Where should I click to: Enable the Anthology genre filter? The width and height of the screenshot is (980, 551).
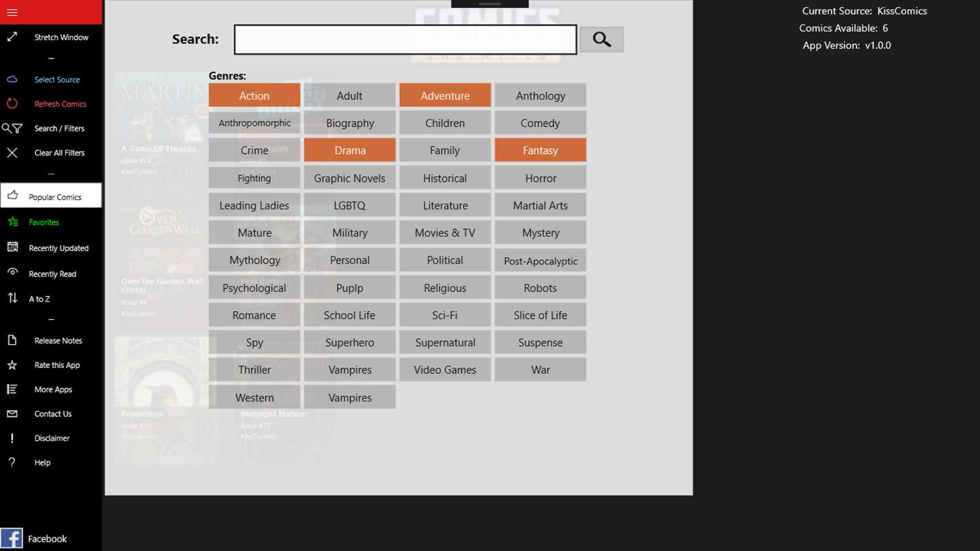[540, 95]
